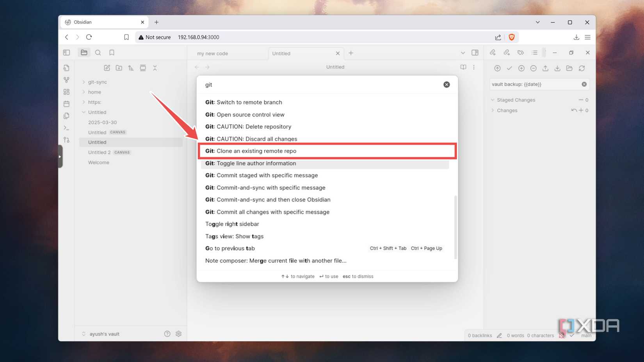Open note more options menu
The height and width of the screenshot is (362, 644).
tap(474, 67)
